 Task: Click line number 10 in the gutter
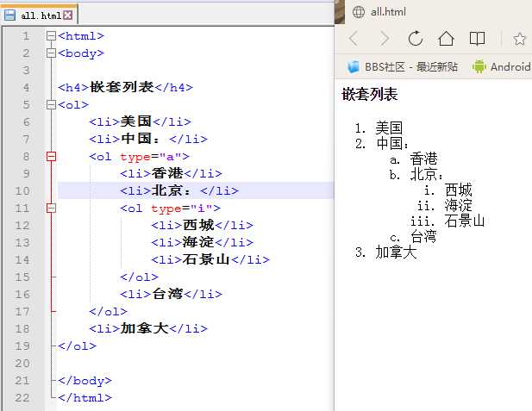click(x=22, y=190)
